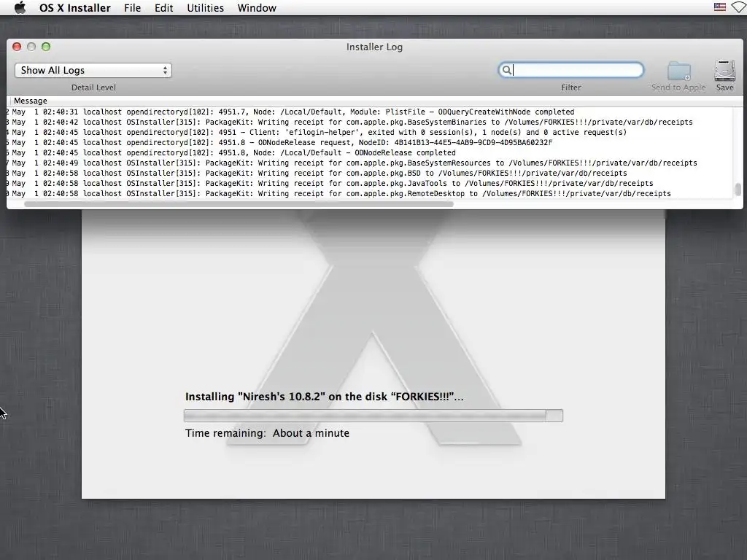Click the installation progress bar

tap(373, 416)
